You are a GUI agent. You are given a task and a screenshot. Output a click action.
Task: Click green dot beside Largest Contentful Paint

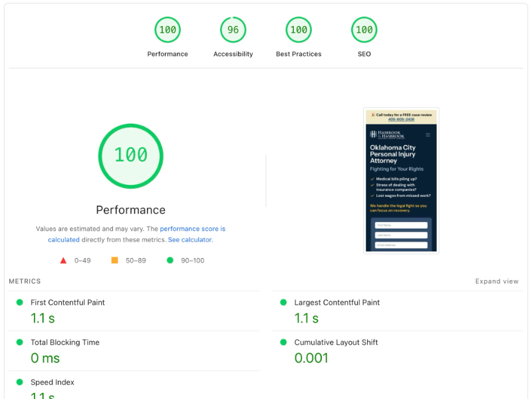[283, 303]
